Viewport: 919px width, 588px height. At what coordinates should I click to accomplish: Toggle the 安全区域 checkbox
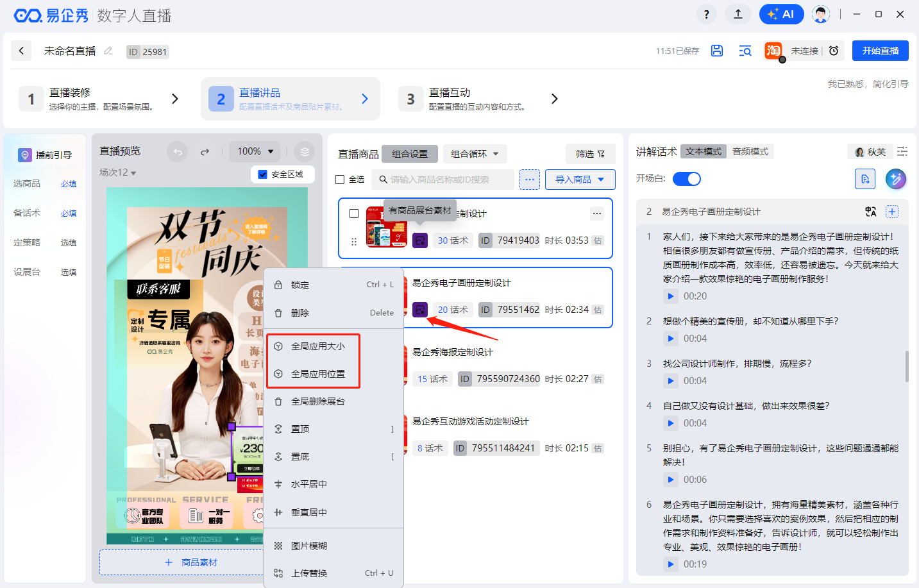coord(262,174)
